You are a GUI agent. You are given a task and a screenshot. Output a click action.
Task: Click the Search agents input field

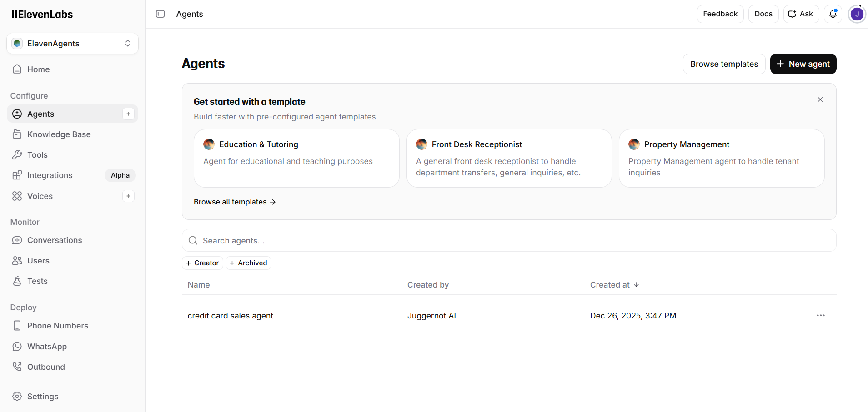(x=509, y=241)
